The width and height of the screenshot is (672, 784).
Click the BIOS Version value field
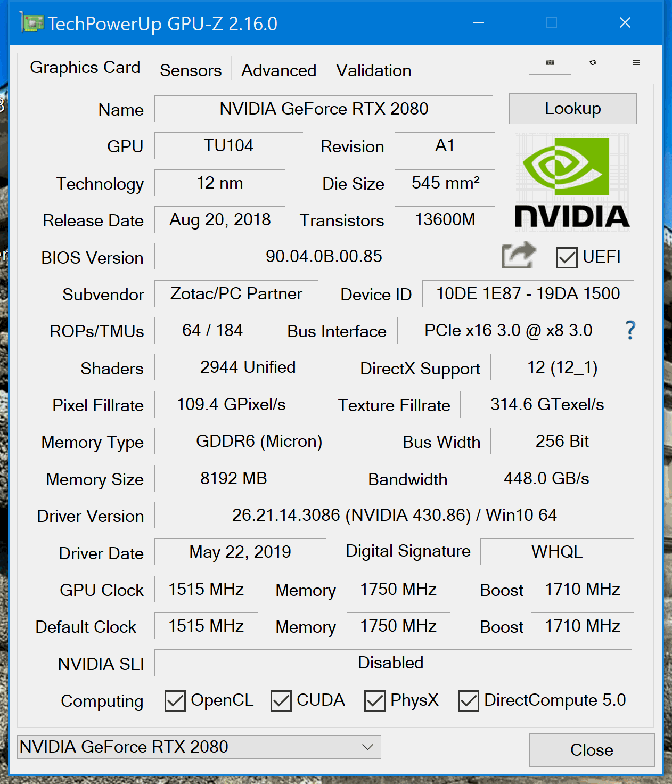324,257
